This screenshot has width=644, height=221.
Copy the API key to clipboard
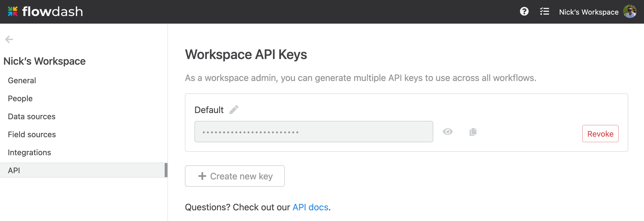coord(473,132)
